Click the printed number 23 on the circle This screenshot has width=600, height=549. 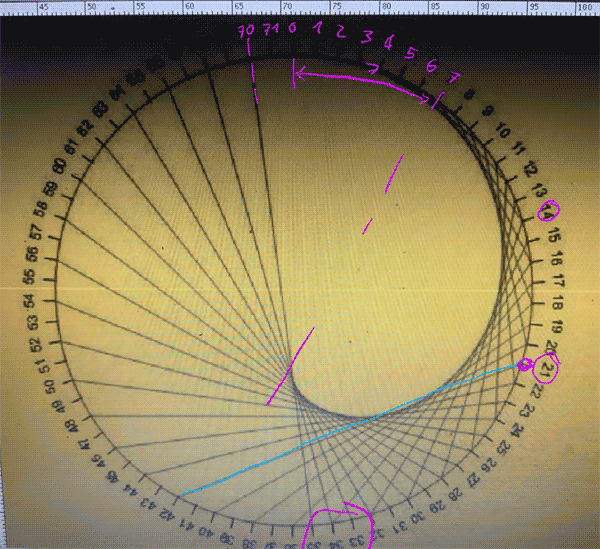click(528, 411)
